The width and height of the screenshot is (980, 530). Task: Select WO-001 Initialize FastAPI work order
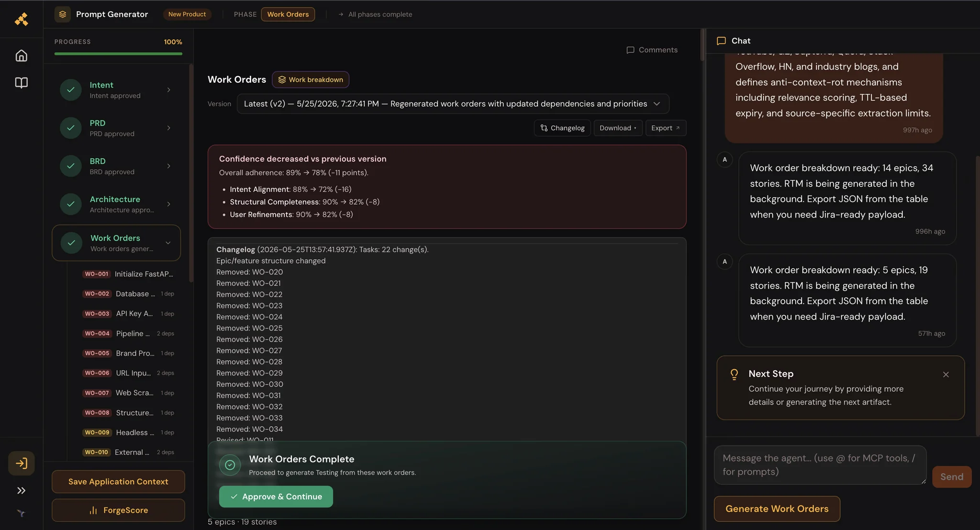tap(128, 274)
